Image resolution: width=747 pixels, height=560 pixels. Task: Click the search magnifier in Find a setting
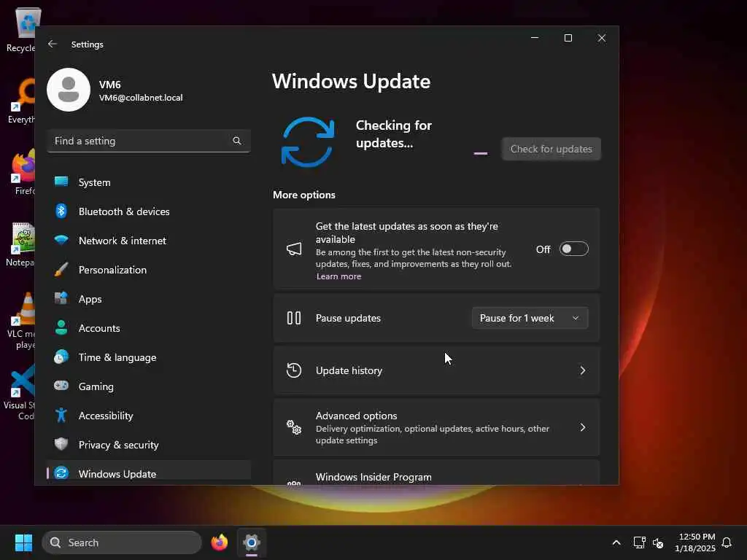coord(237,141)
